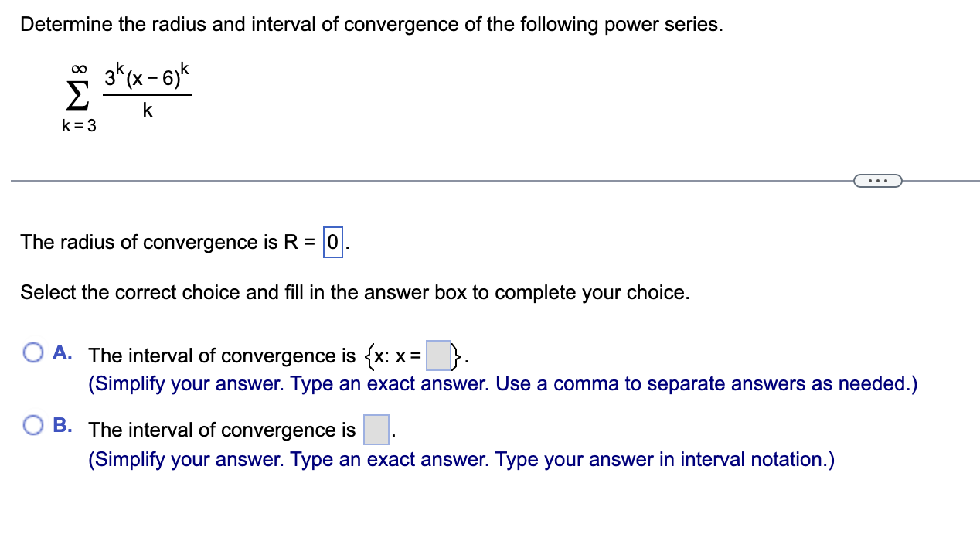Click the answer box in choice B
This screenshot has height=541, width=980.
(x=376, y=431)
